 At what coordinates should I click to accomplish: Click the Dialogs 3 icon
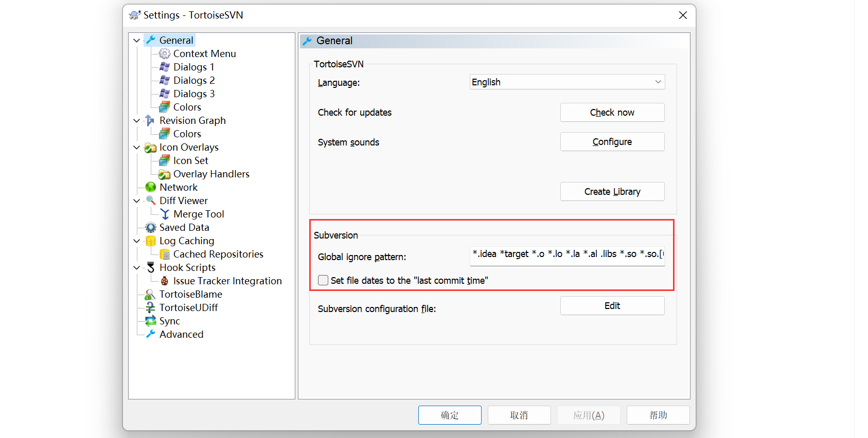(x=165, y=94)
